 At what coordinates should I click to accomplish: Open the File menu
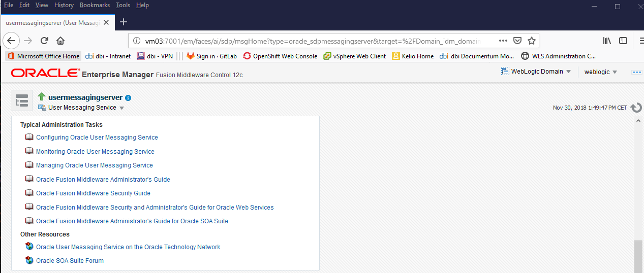tap(9, 5)
